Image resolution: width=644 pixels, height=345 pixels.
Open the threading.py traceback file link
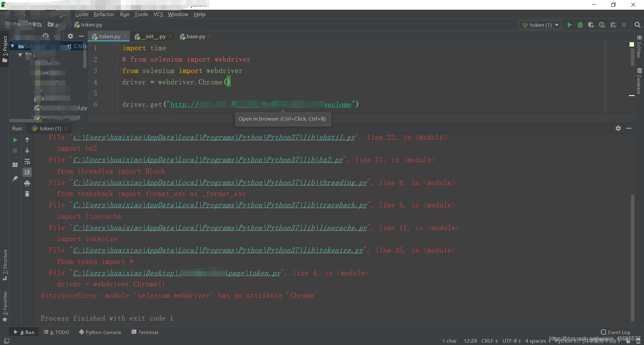pos(220,183)
